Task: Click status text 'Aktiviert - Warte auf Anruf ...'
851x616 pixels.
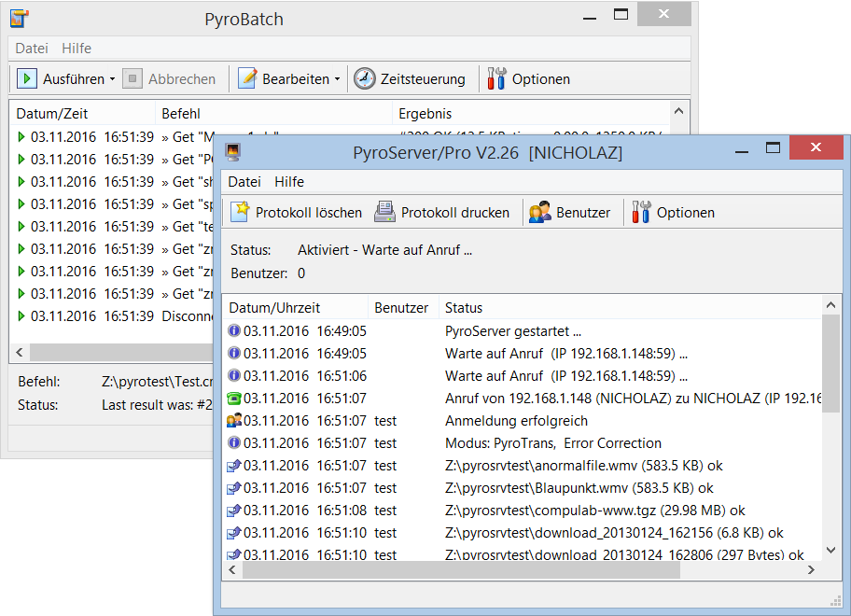Action: [x=384, y=249]
